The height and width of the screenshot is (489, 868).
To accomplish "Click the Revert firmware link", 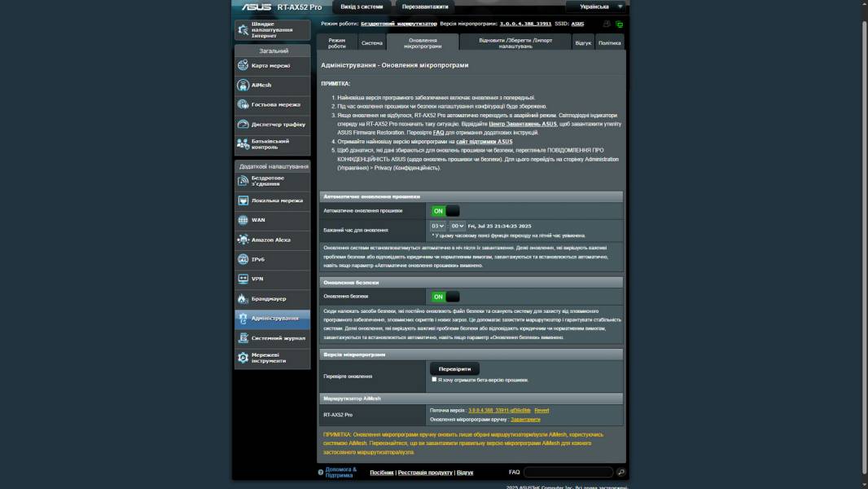I will pyautogui.click(x=541, y=411).
